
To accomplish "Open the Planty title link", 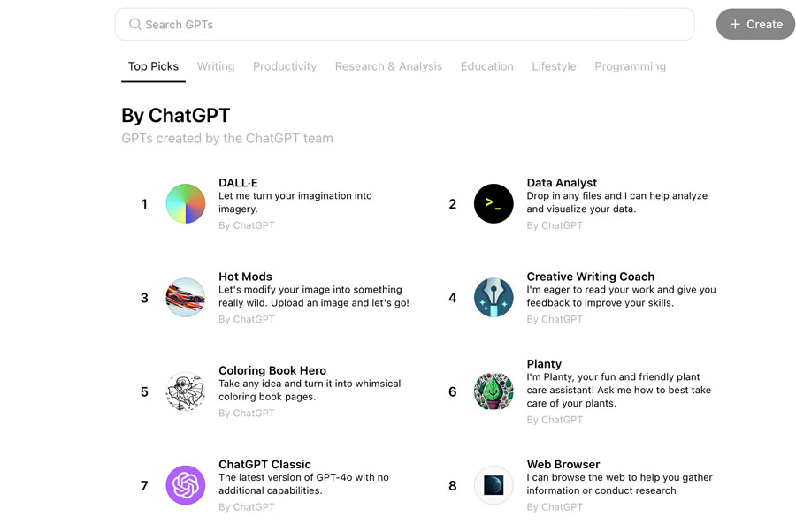I will pos(544,363).
